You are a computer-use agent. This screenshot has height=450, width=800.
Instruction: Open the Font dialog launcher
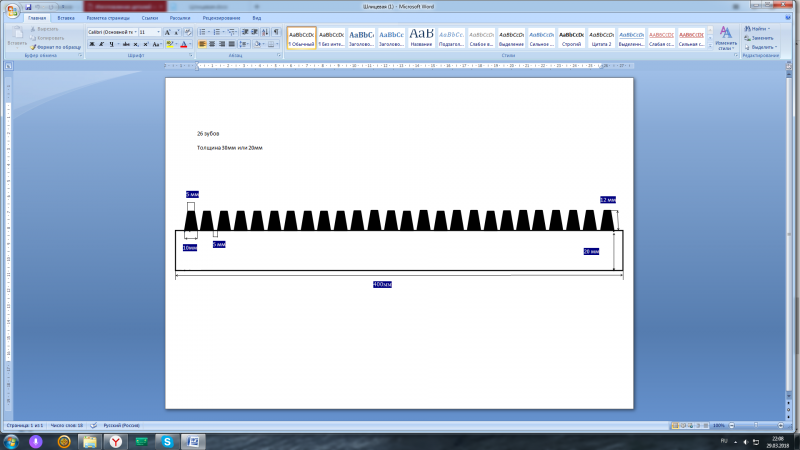[191, 55]
